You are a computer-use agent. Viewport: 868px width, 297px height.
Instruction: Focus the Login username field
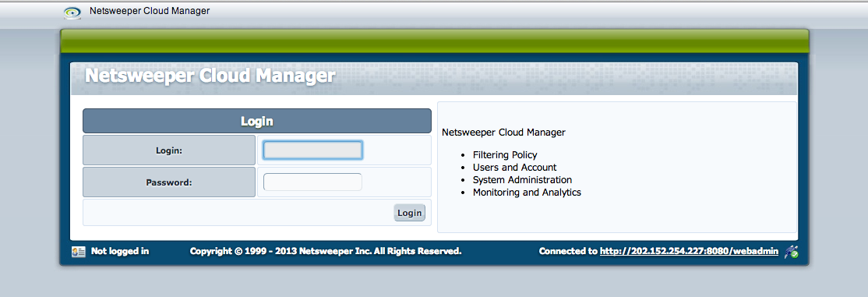(312, 150)
